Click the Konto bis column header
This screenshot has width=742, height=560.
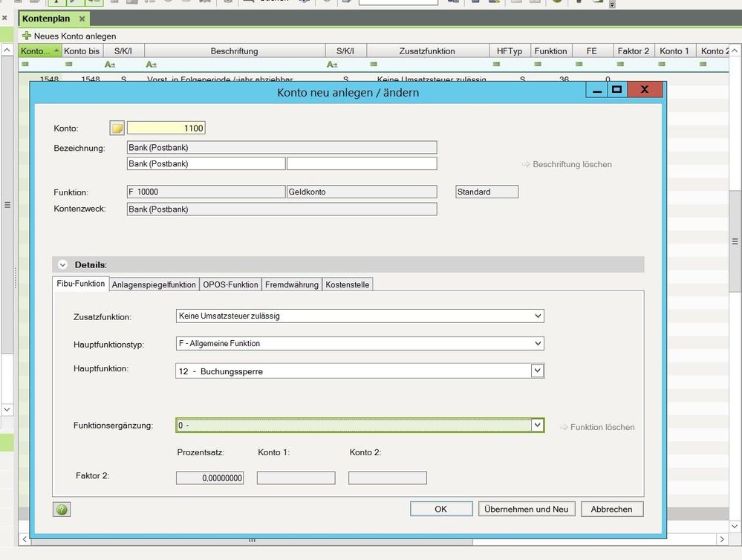tap(82, 51)
